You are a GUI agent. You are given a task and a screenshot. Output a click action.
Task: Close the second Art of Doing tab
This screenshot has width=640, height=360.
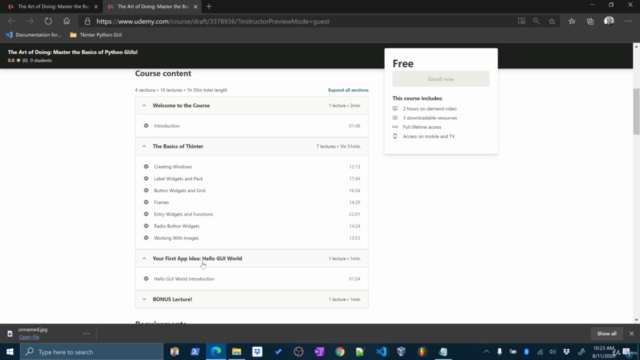pyautogui.click(x=196, y=7)
